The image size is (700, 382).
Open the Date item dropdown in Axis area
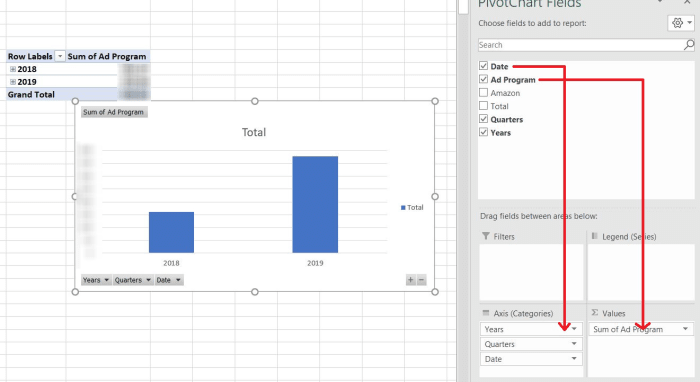[x=574, y=358]
